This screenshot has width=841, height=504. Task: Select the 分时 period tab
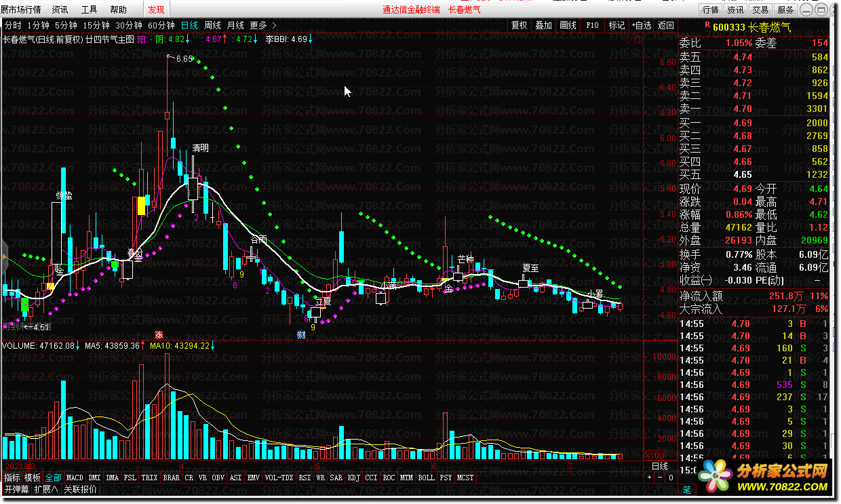13,25
